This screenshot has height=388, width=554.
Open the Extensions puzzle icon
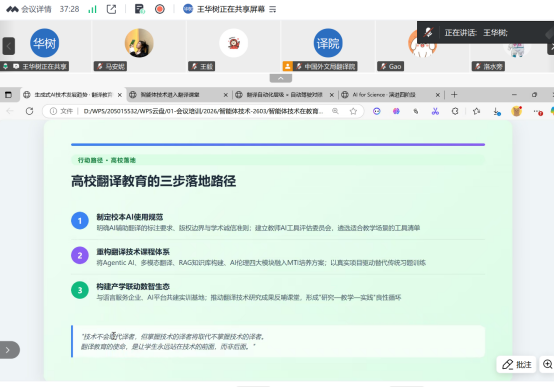455,111
